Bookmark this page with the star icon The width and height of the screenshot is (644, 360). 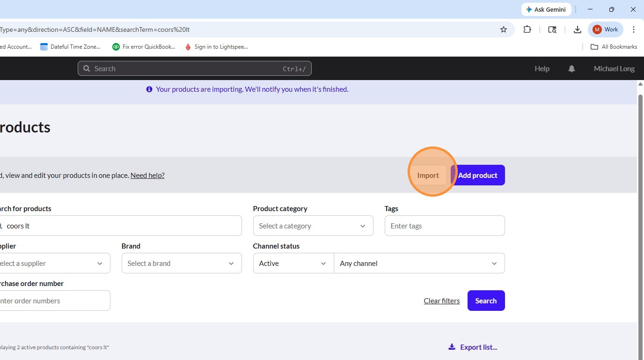click(x=504, y=29)
